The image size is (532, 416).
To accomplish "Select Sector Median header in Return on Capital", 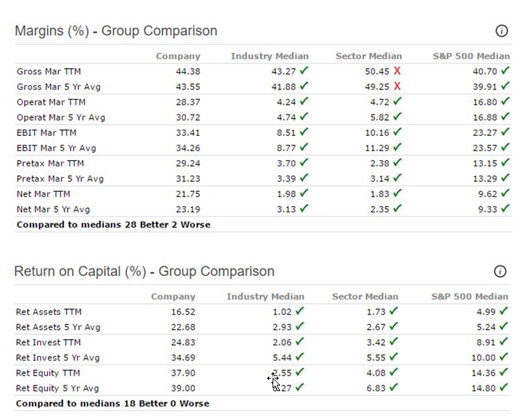I will 365,296.
